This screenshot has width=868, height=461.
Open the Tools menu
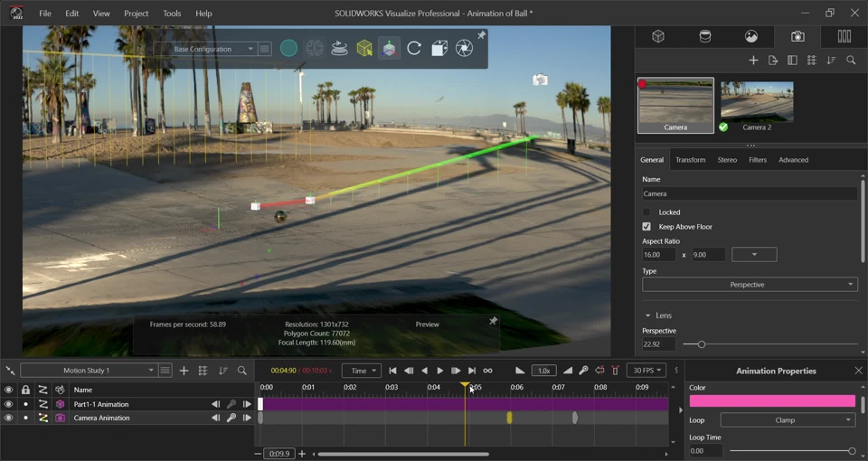172,14
